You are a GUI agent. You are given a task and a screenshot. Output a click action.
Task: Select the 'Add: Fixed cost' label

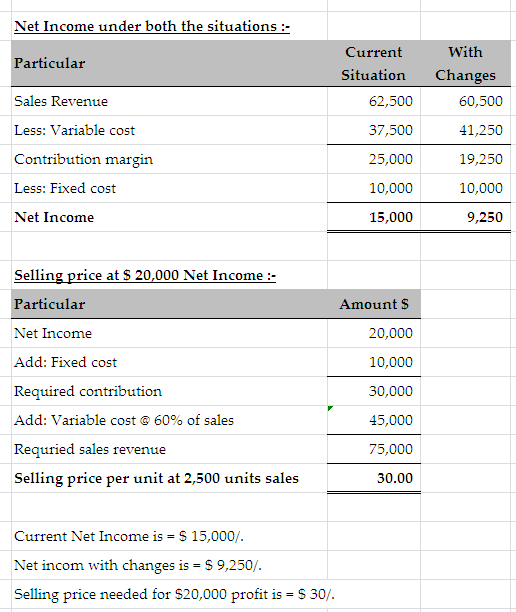click(x=65, y=362)
